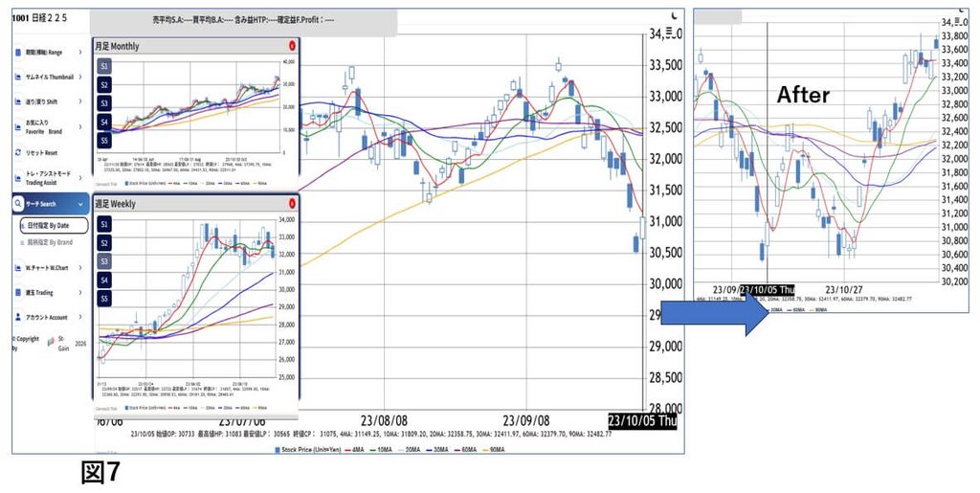Expand the Range chevron
Screen dimensions: 980x493
(x=80, y=53)
